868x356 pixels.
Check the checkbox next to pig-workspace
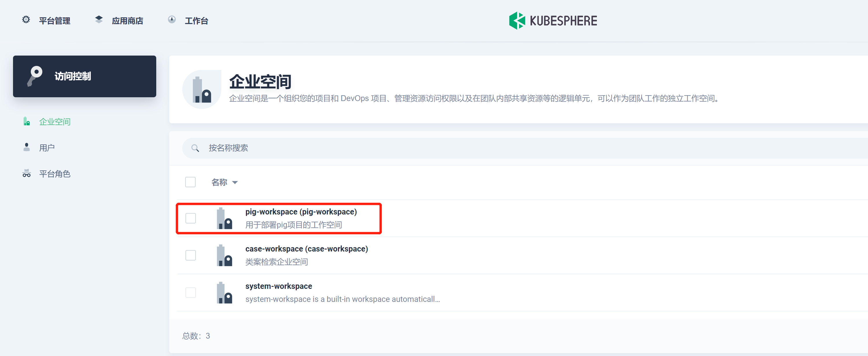pyautogui.click(x=191, y=219)
